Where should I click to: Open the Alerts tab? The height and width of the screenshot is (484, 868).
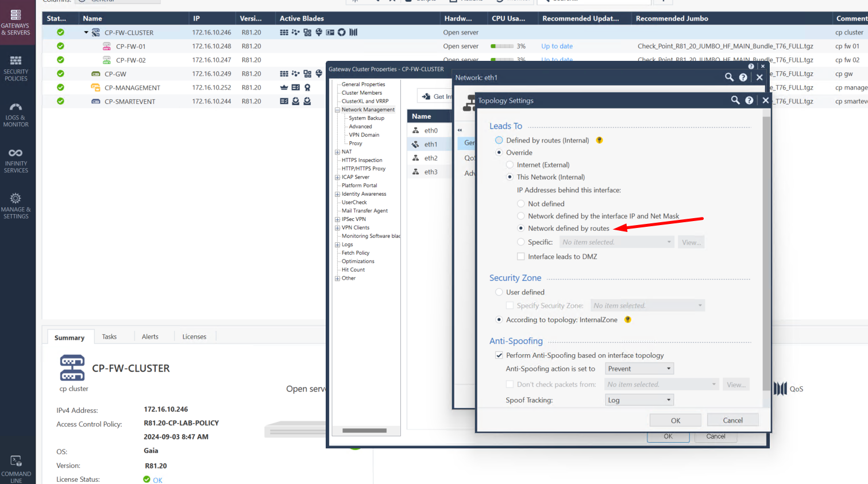[x=150, y=337]
